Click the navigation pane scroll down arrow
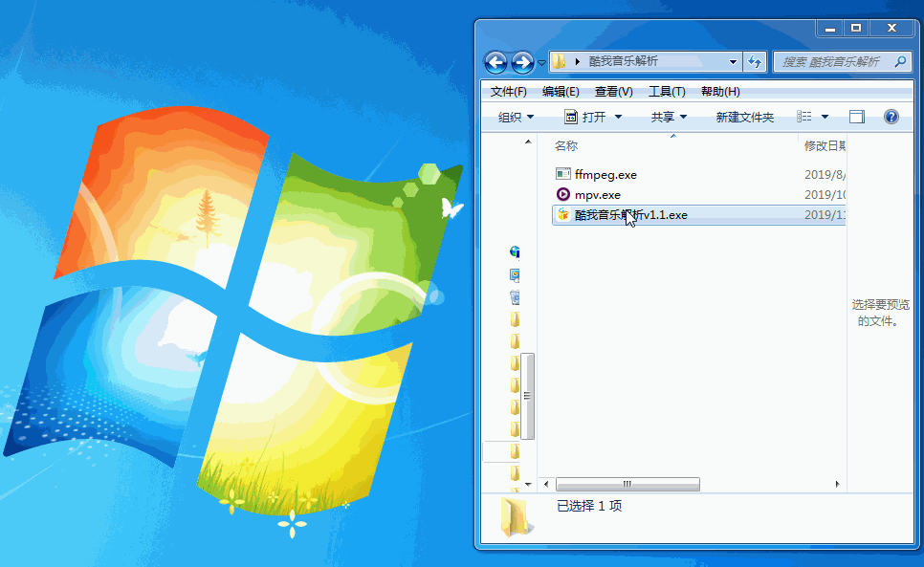 [x=528, y=485]
